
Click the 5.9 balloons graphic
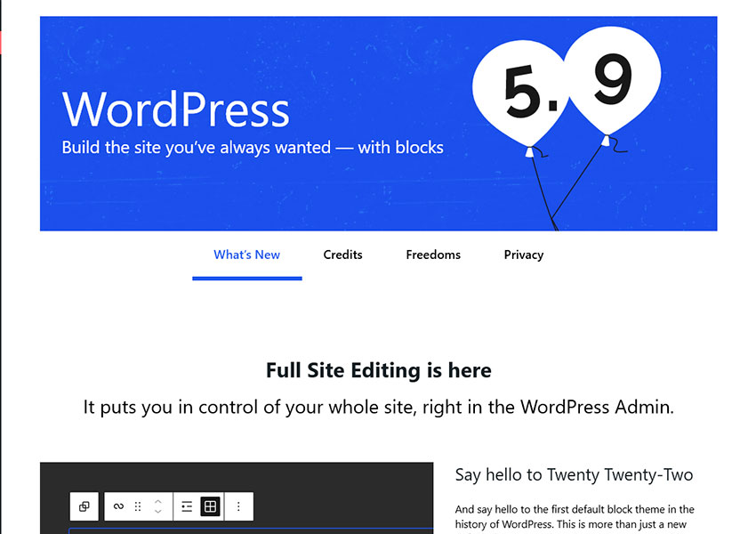point(567,128)
